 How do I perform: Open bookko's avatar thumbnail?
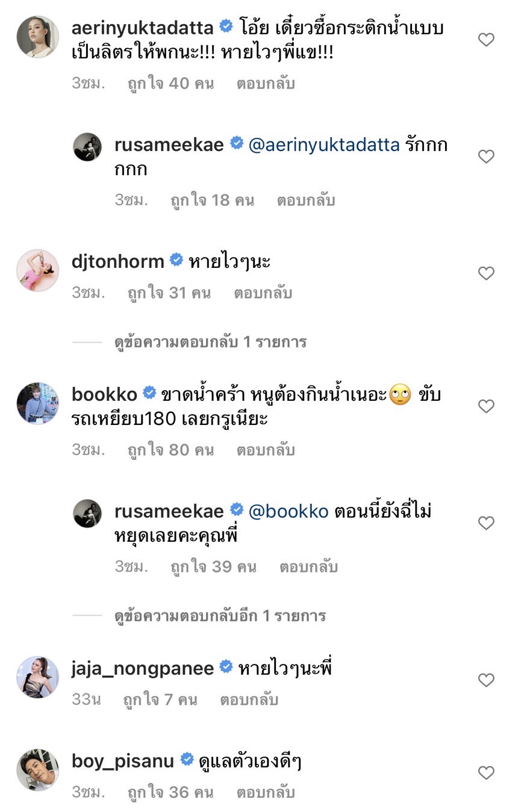tap(37, 403)
